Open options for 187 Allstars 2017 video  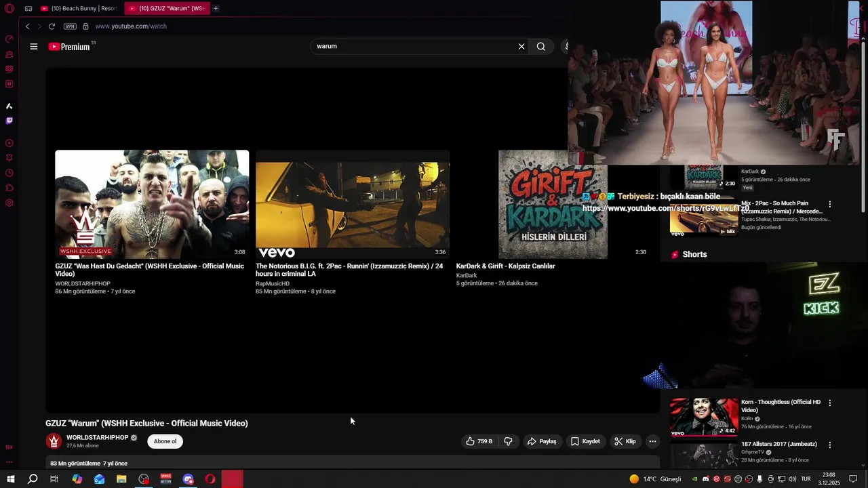tap(829, 445)
